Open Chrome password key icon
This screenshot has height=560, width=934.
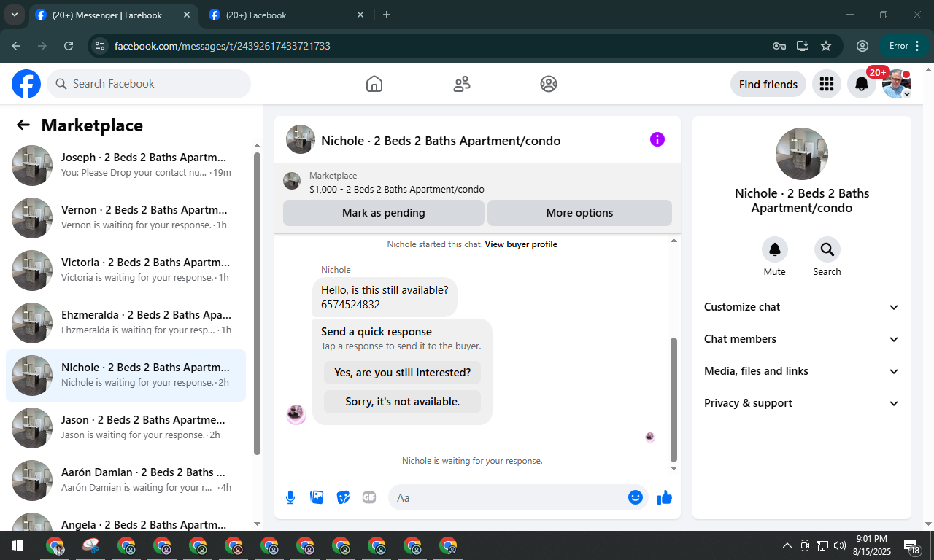pyautogui.click(x=779, y=46)
